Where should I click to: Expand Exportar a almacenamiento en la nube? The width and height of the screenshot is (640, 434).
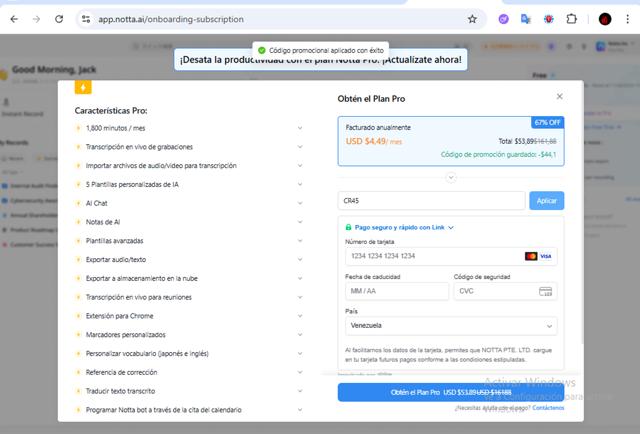tap(300, 278)
